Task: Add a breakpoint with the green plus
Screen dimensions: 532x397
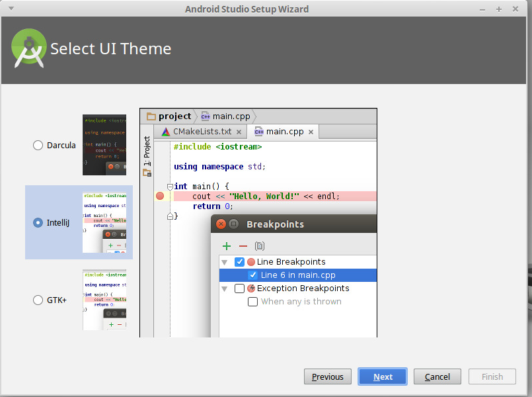Action: [x=227, y=246]
